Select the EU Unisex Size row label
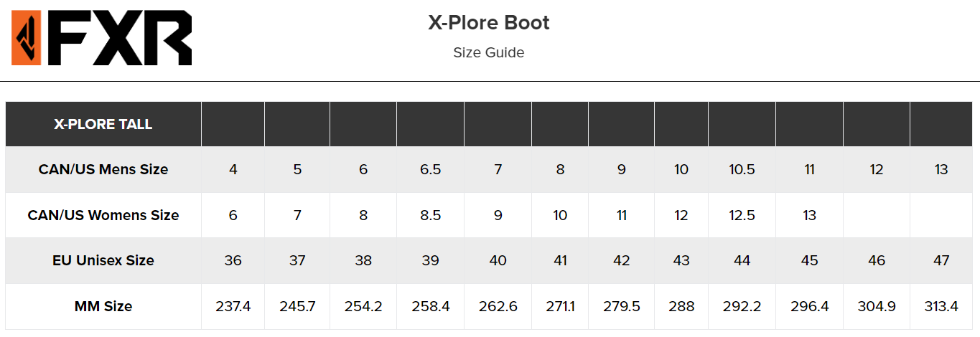This screenshot has height=337, width=980. [x=103, y=260]
